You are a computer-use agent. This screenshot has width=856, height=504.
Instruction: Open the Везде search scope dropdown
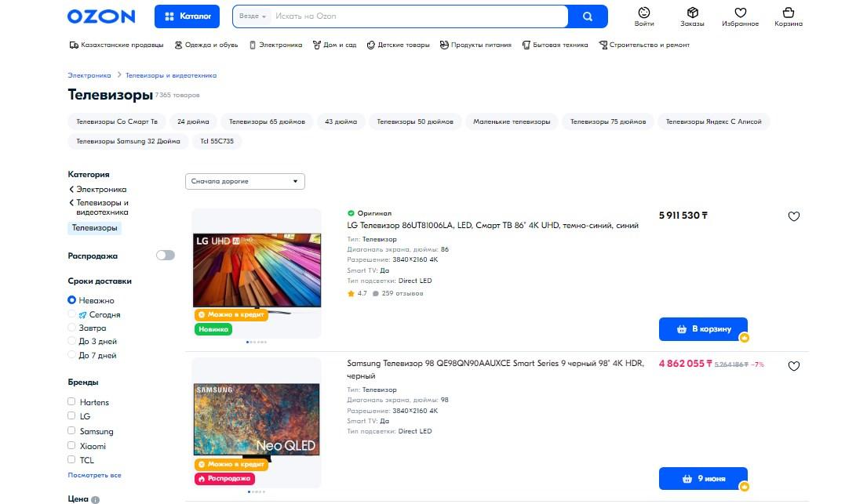[252, 16]
